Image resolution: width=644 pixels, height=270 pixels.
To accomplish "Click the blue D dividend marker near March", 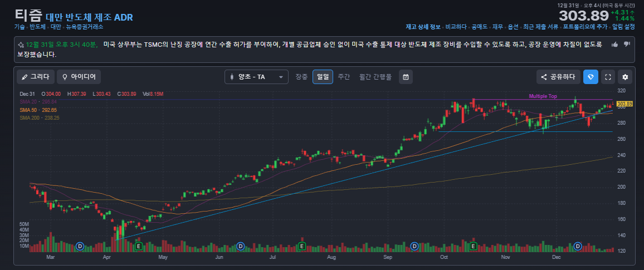I will [x=80, y=246].
